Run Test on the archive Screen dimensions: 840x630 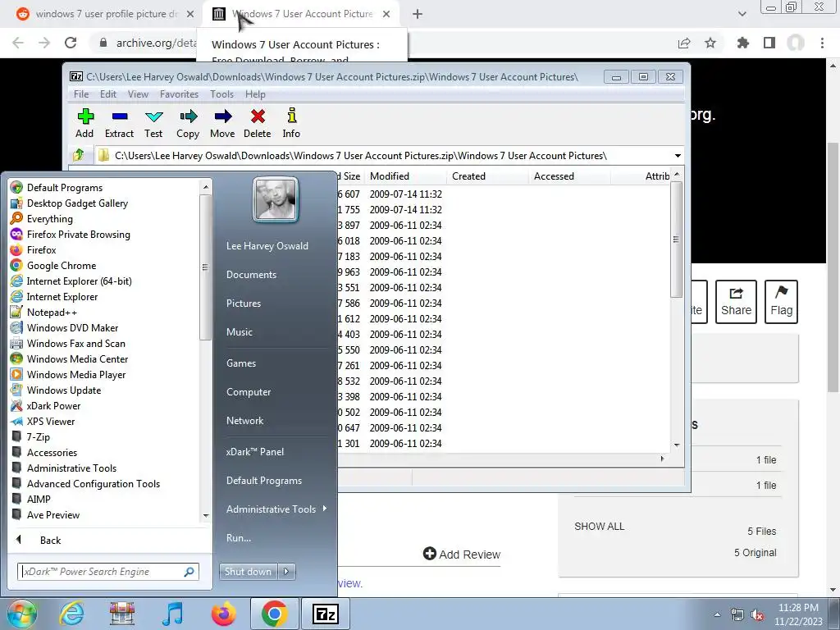pos(153,123)
